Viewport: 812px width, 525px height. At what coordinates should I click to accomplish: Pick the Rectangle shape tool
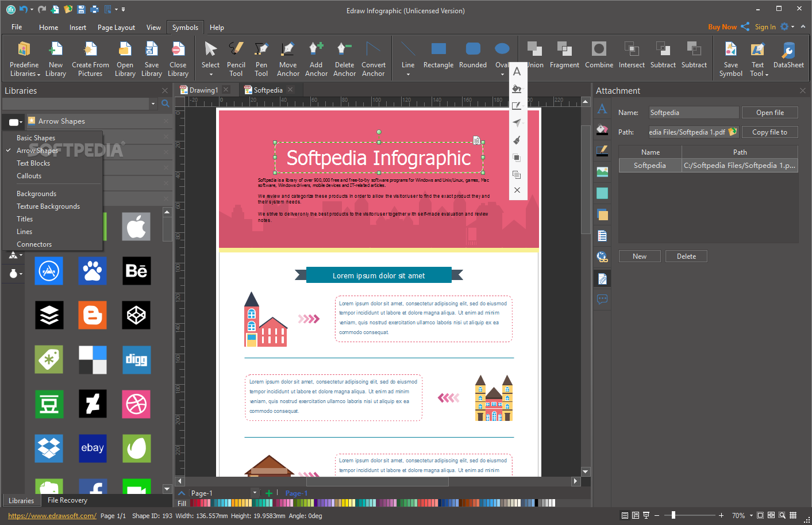pyautogui.click(x=438, y=56)
